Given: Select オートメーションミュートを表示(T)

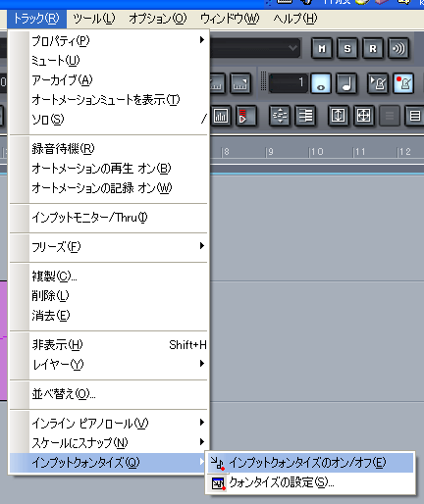Looking at the screenshot, I should click(x=109, y=100).
